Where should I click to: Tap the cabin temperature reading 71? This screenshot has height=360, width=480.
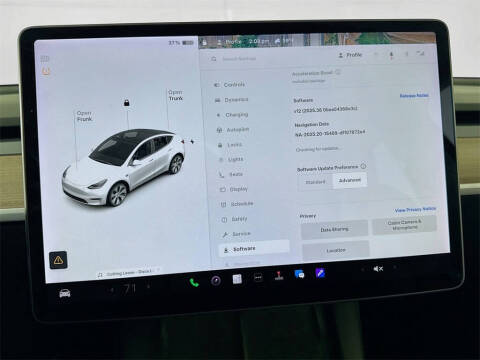[130, 288]
